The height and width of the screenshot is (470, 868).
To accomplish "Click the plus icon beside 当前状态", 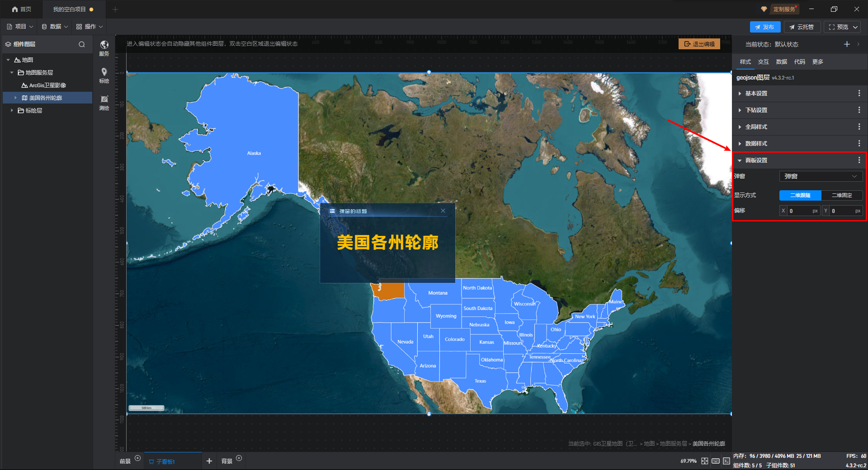I will 847,44.
